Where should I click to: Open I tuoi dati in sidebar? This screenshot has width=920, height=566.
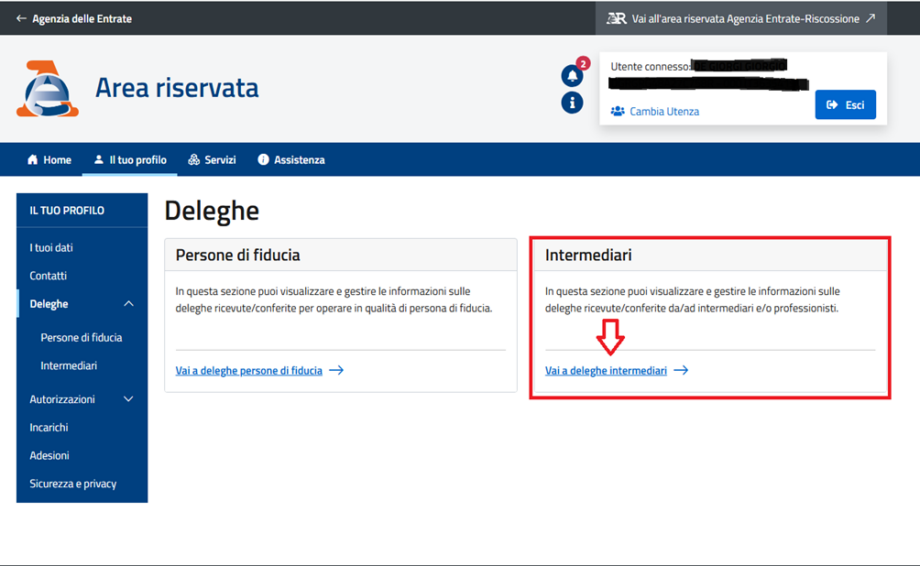[x=51, y=248]
